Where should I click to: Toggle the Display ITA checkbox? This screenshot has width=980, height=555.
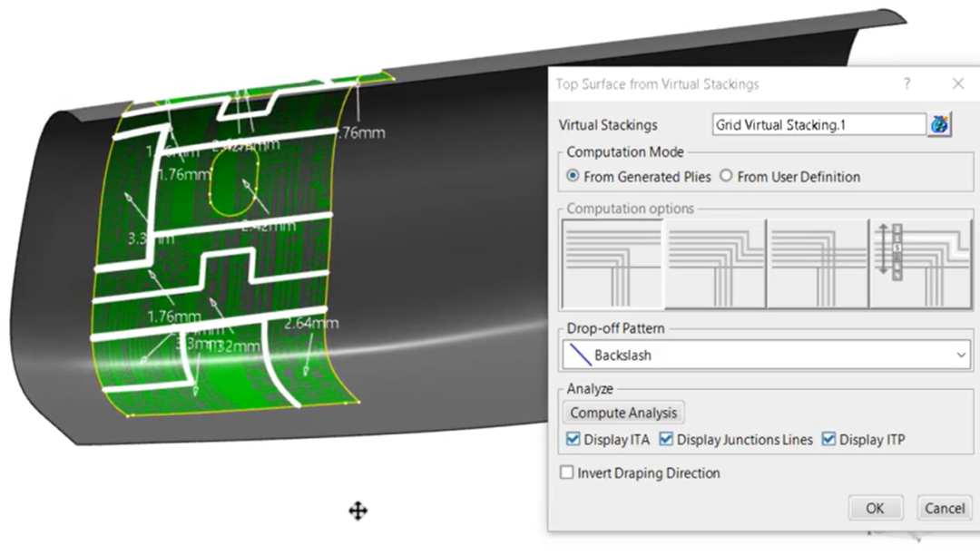click(x=573, y=439)
